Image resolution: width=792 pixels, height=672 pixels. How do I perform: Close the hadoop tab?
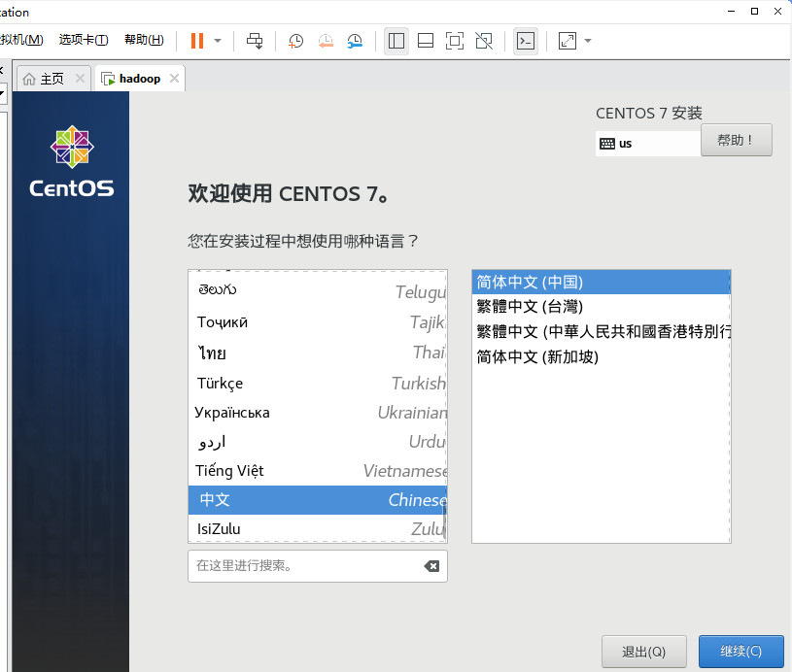tap(174, 79)
